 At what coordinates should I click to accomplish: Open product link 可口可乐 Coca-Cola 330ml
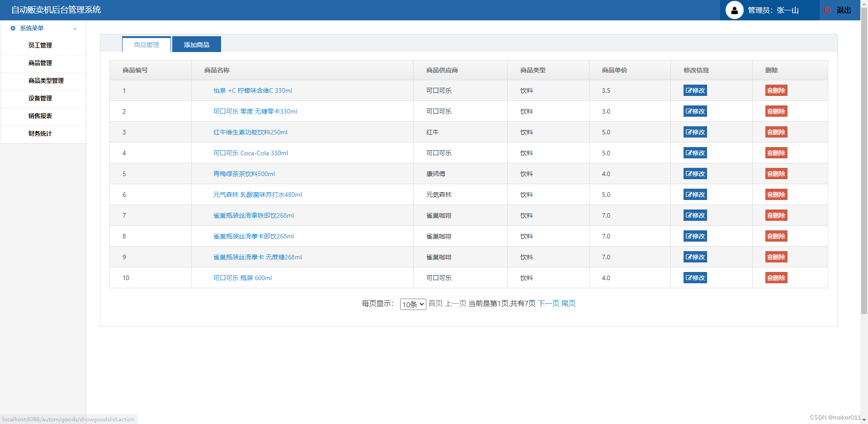(250, 153)
